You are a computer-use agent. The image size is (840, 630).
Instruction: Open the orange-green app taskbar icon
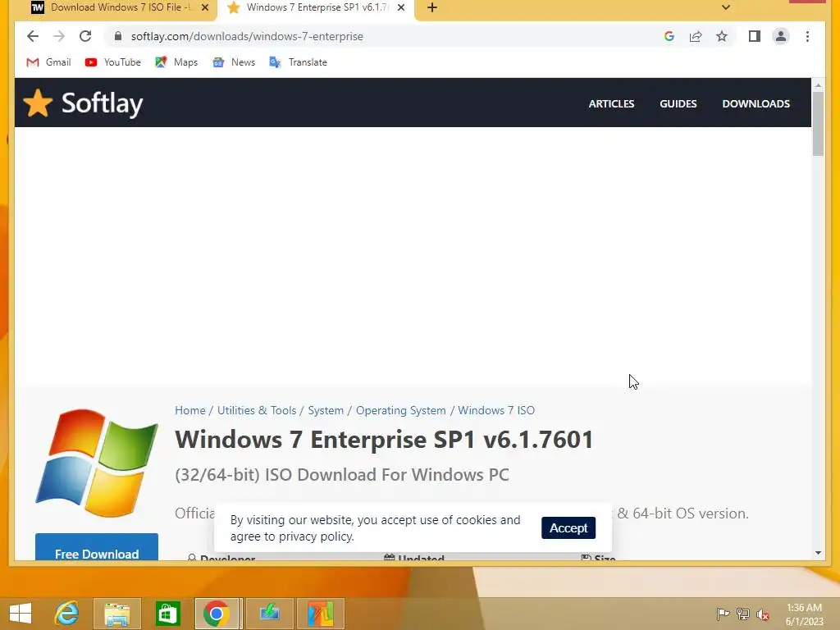321,614
